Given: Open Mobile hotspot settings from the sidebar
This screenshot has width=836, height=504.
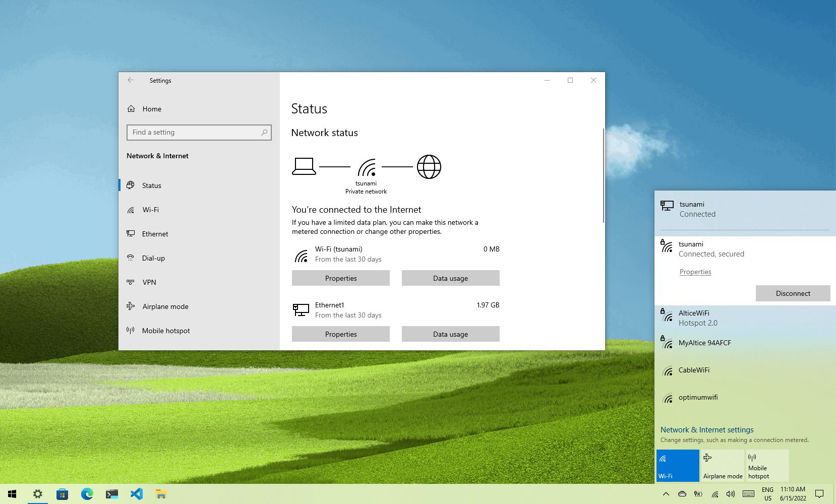Looking at the screenshot, I should 165,331.
